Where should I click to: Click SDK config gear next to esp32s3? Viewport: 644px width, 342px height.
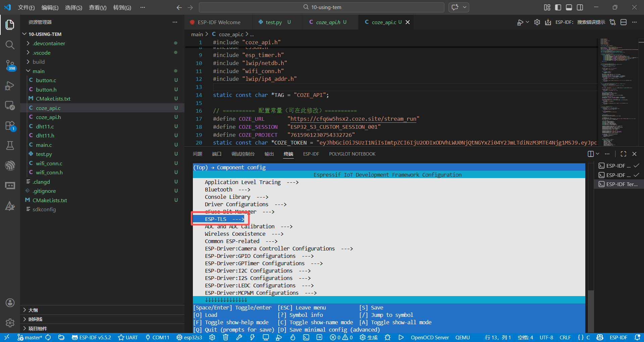212,337
